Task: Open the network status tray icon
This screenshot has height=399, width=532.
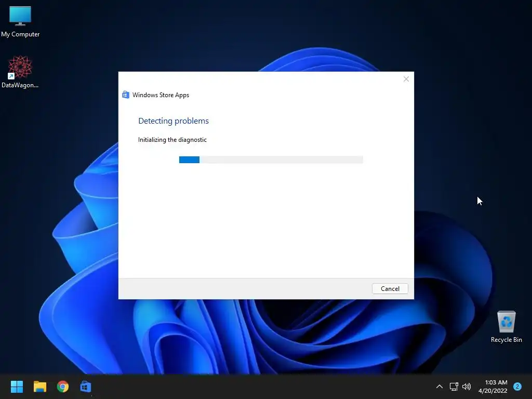Action: (x=454, y=387)
